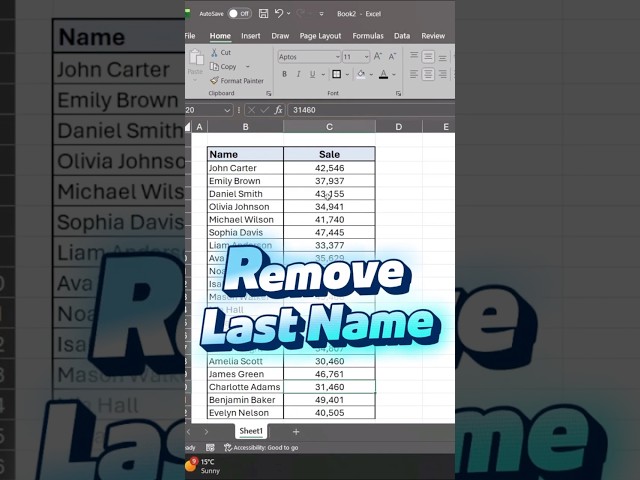Align the cell text to the right
Screen dimensions: 640x480
click(442, 74)
